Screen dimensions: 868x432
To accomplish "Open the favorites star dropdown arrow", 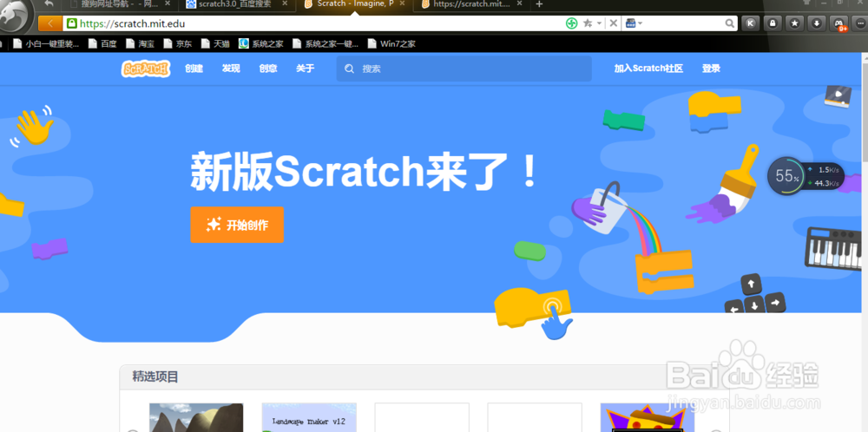I will pos(600,23).
